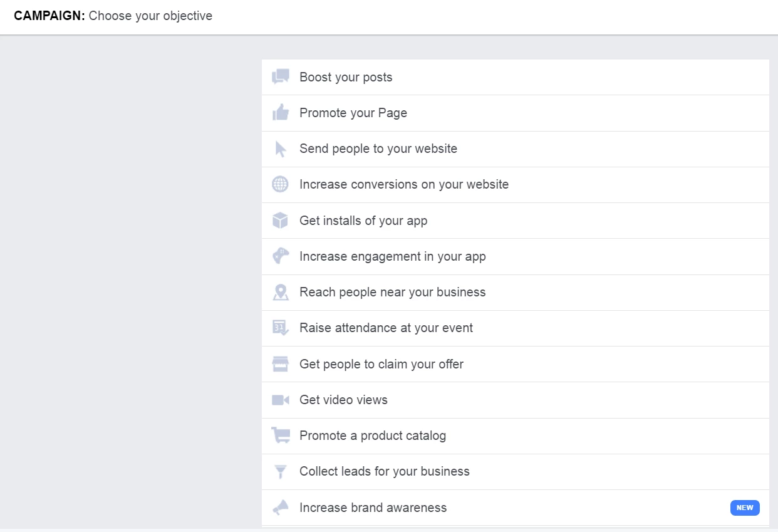778x532 pixels.
Task: Click the video camera icon for video views
Action: click(280, 399)
